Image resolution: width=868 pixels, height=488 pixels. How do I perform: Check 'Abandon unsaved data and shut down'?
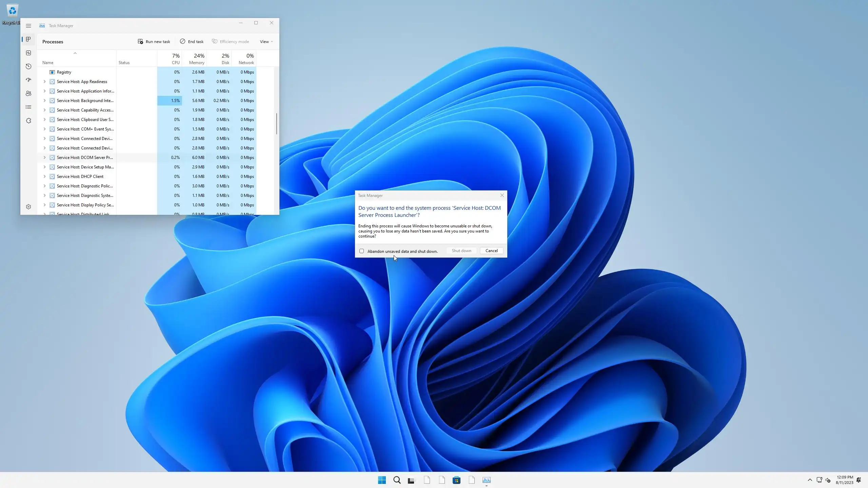pyautogui.click(x=361, y=251)
